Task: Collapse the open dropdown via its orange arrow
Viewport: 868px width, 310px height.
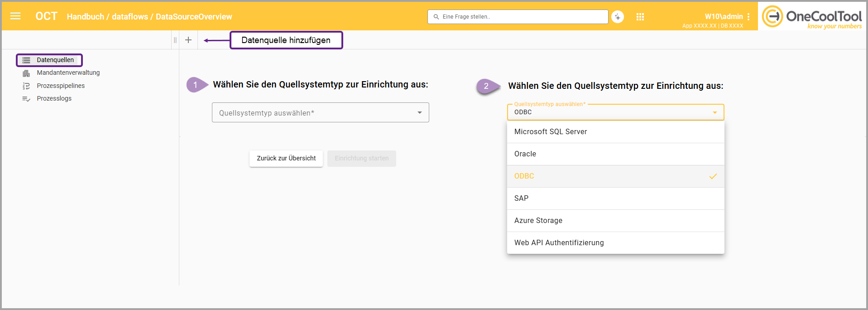Action: pos(715,112)
